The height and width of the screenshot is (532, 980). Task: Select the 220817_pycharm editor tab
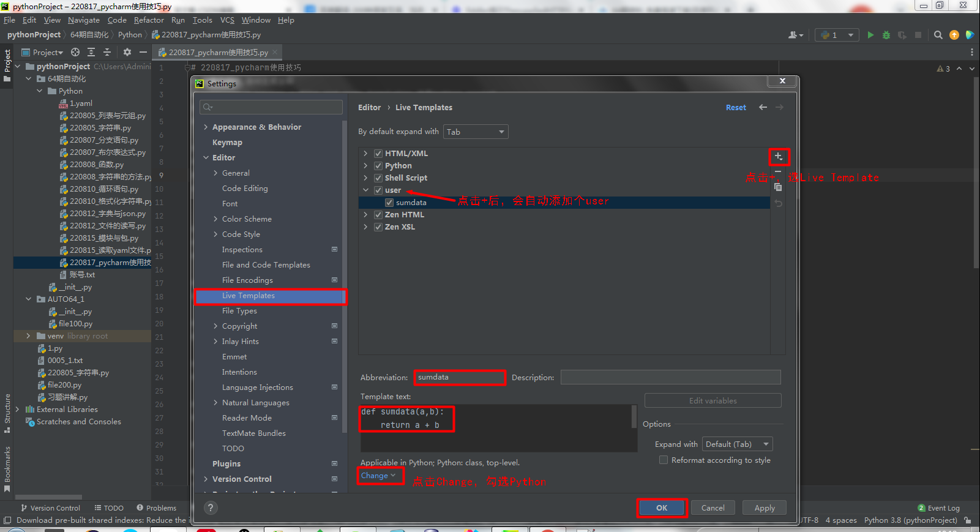(x=218, y=53)
